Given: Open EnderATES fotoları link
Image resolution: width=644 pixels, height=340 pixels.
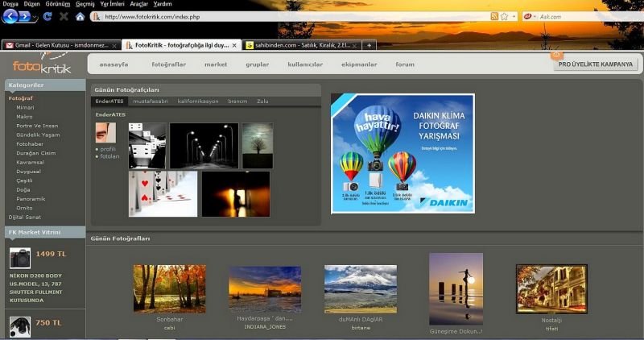Looking at the screenshot, I should point(109,156).
